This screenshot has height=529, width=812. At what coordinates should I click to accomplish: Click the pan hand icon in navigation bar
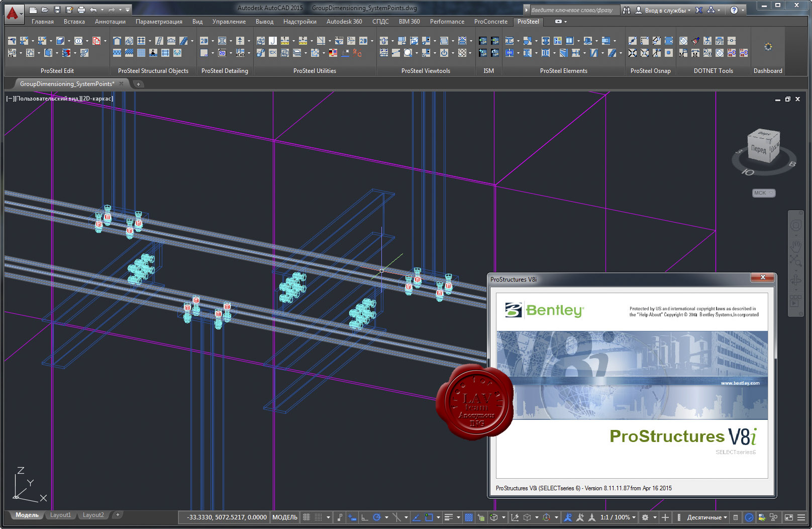[796, 246]
